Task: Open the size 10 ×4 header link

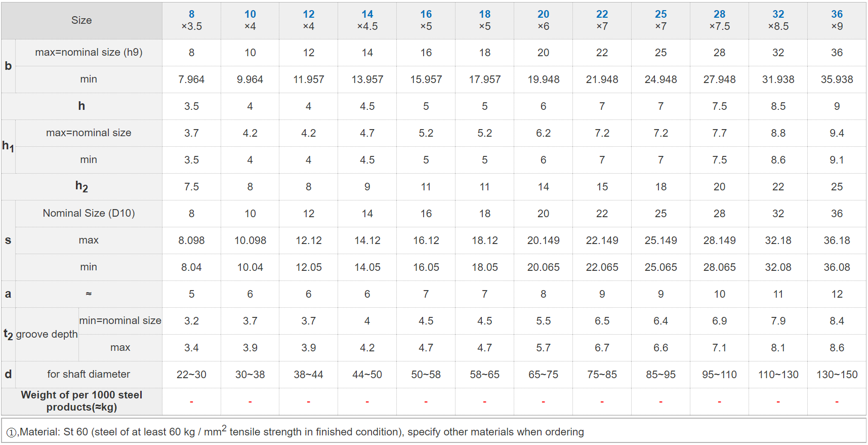Action: click(x=250, y=14)
